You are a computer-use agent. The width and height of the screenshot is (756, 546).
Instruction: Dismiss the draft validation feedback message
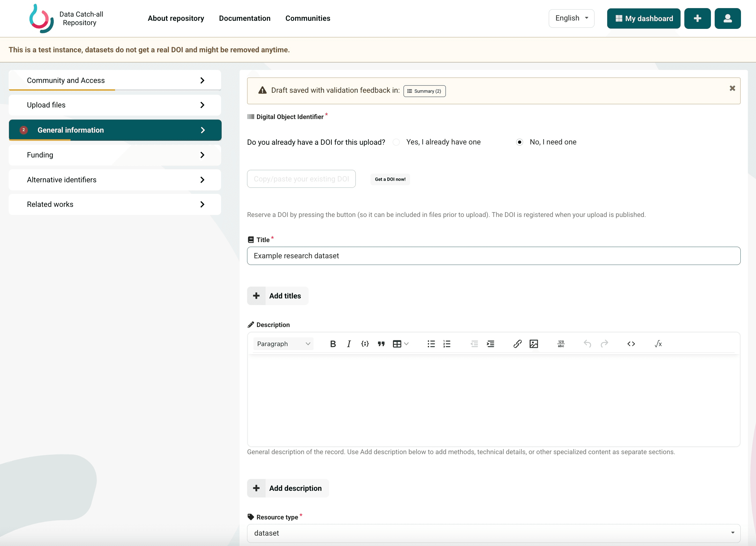click(732, 88)
